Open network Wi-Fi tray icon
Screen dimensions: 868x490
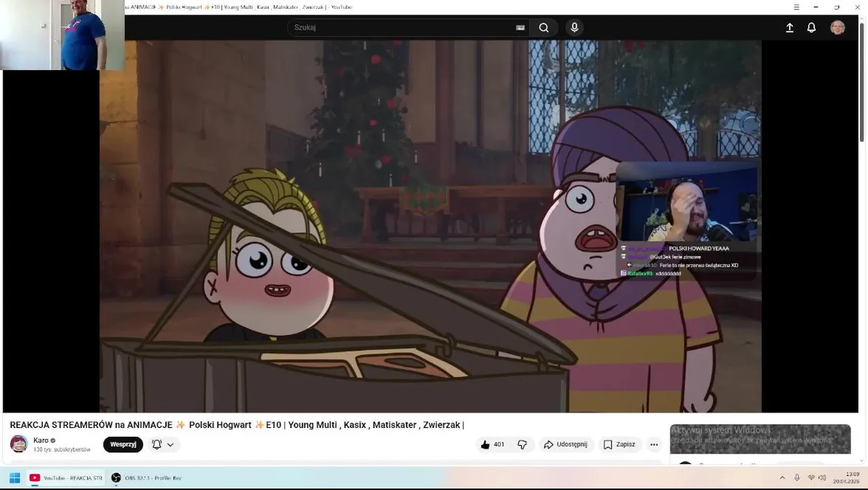pos(811,478)
